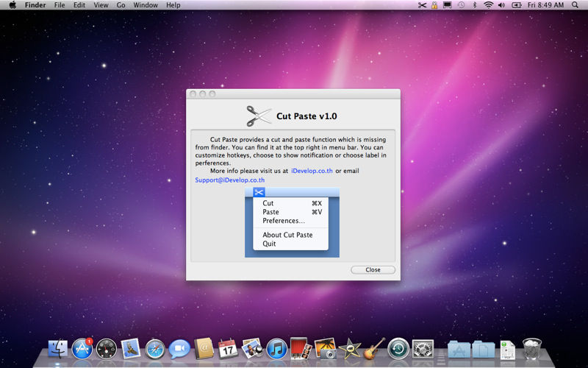Click the Keychain lock menu bar icon
The image size is (588, 368).
pos(434,5)
